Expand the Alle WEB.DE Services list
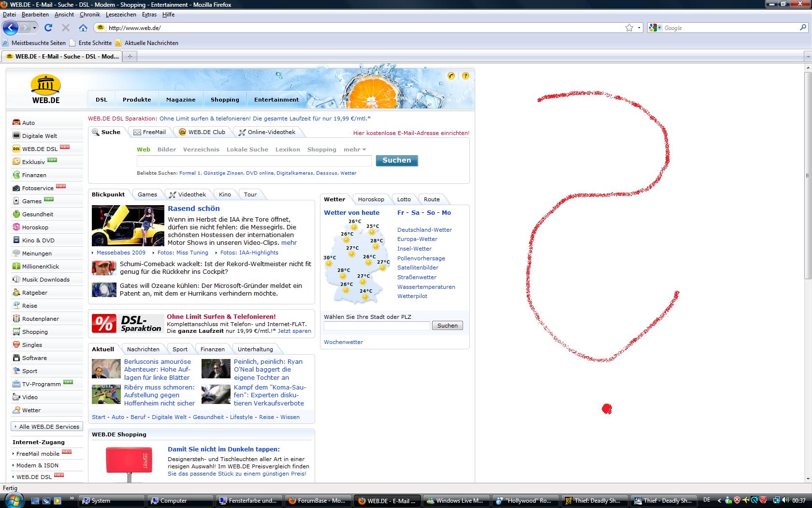Screen dimensions: 812x508 (x=47, y=426)
